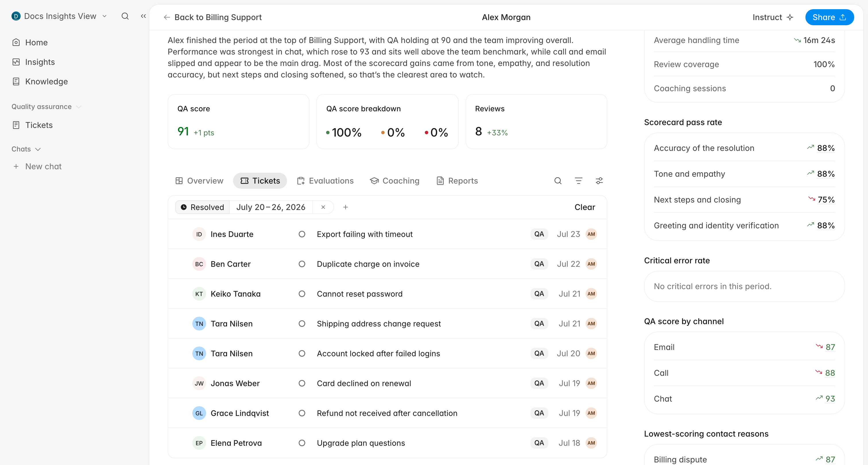Click the Billing dispute score 87
Viewport: 868px width, 465px height.
click(830, 459)
